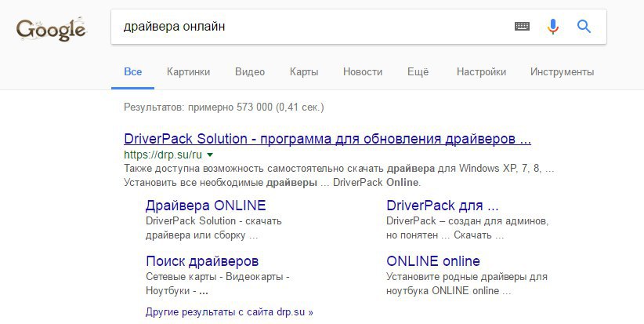
Task: Open the Драйвера ONLINE sitelink
Action: click(x=205, y=206)
